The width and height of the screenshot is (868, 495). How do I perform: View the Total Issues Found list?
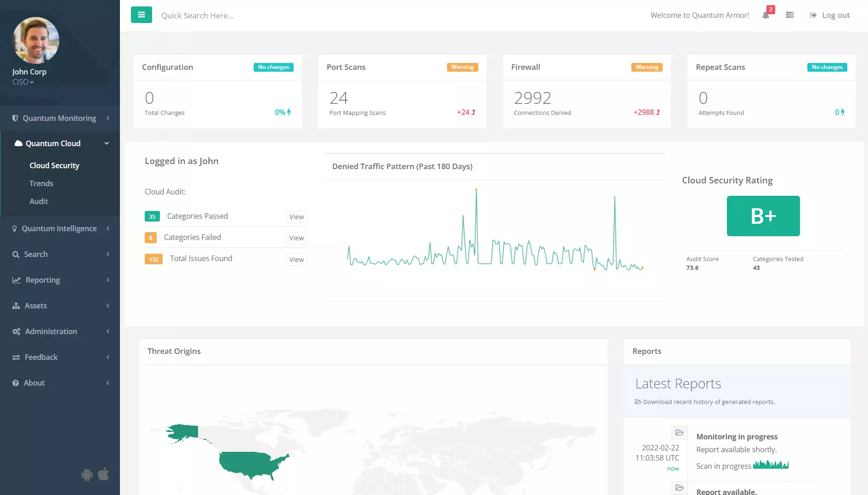tap(296, 260)
